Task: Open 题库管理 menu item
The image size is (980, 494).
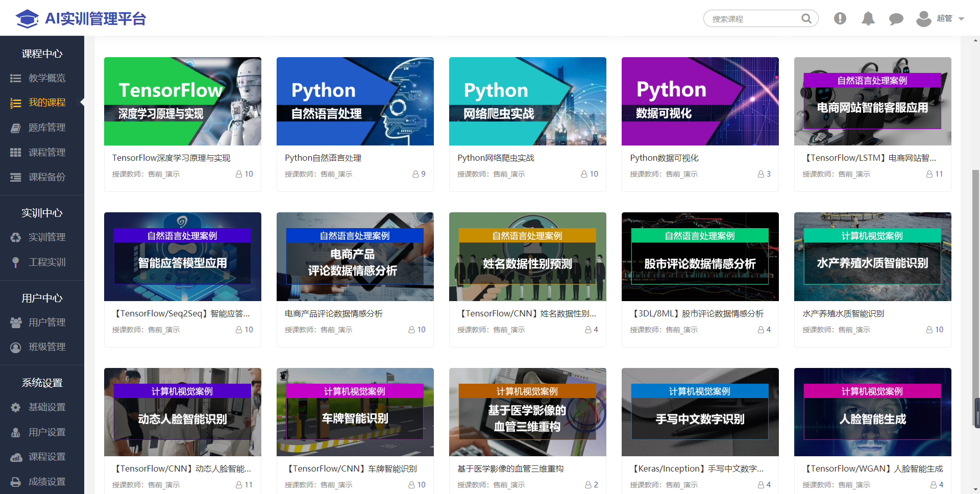Action: (x=47, y=128)
